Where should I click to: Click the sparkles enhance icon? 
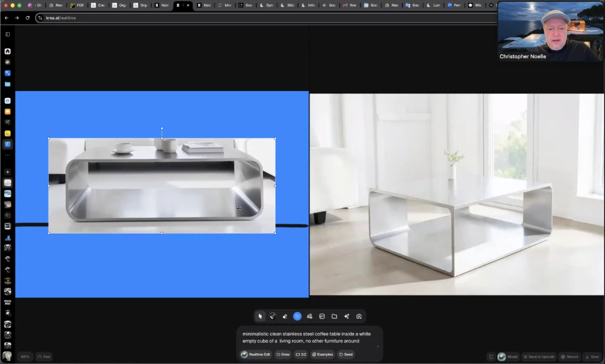pos(347,316)
